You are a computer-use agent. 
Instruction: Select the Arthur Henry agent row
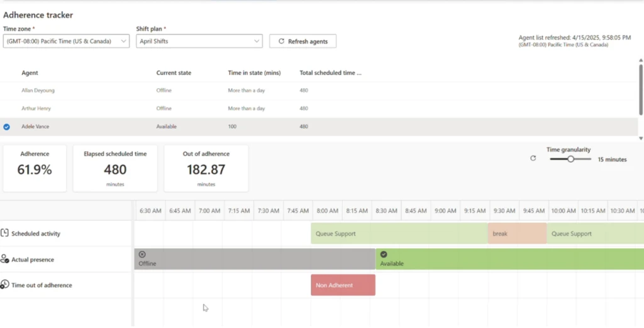38,108
